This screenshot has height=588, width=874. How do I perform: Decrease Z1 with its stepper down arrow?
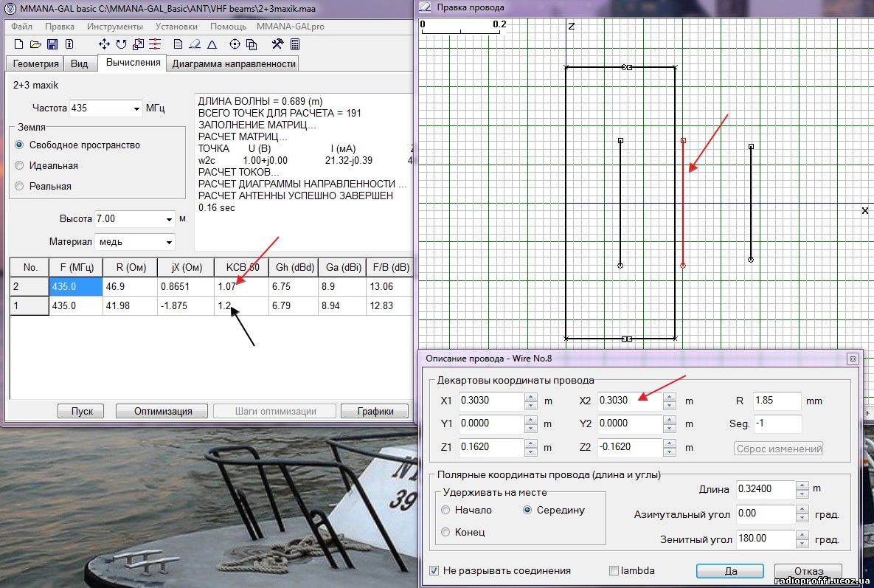531,452
